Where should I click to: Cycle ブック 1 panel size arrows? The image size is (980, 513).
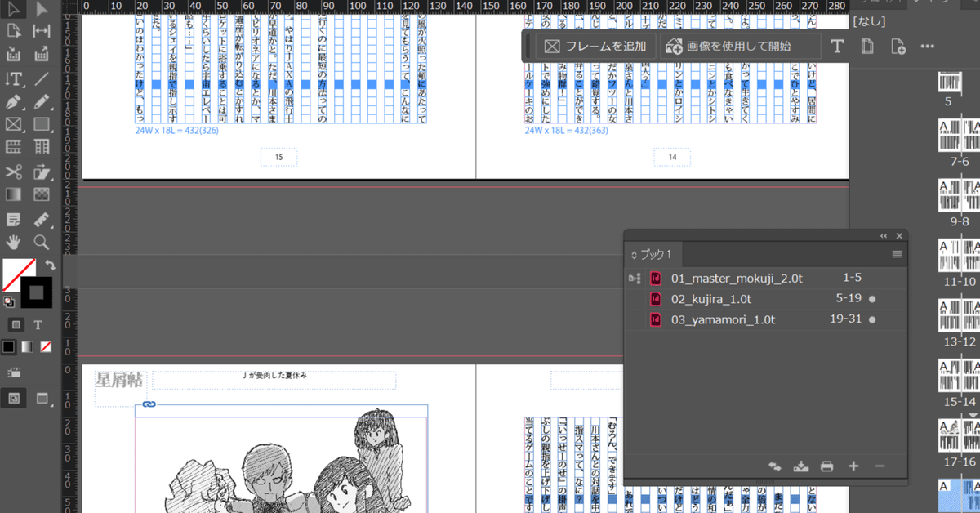click(635, 255)
